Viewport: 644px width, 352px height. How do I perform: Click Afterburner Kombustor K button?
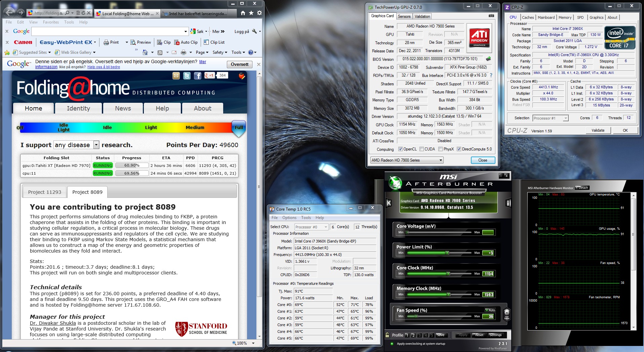click(x=389, y=203)
